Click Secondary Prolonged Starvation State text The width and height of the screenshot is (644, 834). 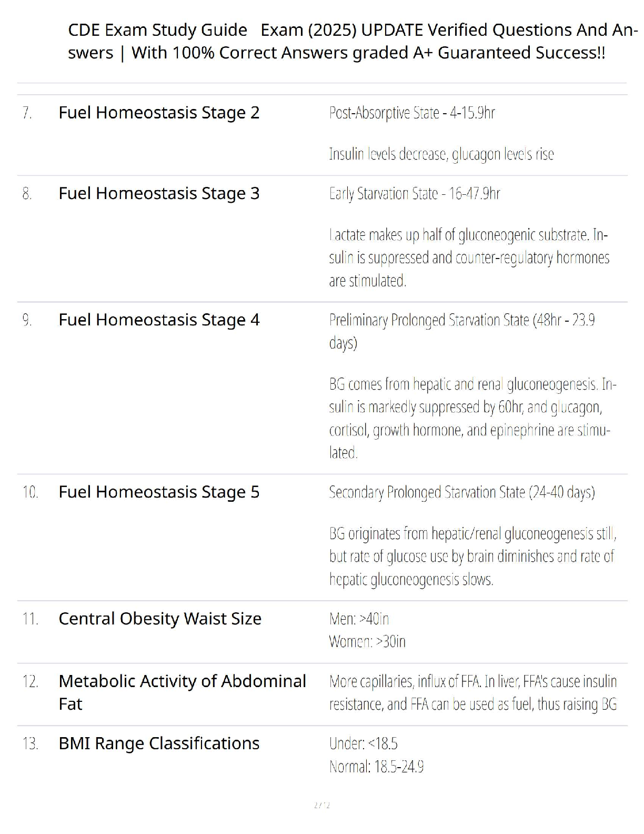(x=461, y=492)
